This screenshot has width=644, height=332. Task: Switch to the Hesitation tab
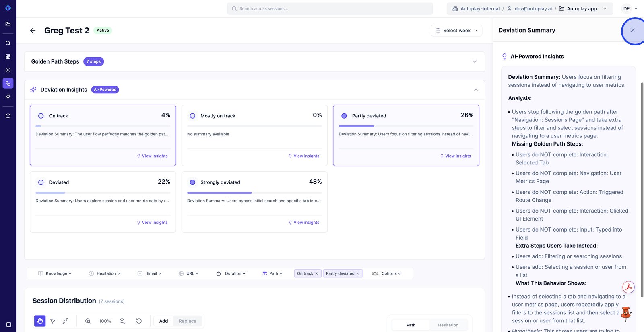(448, 325)
